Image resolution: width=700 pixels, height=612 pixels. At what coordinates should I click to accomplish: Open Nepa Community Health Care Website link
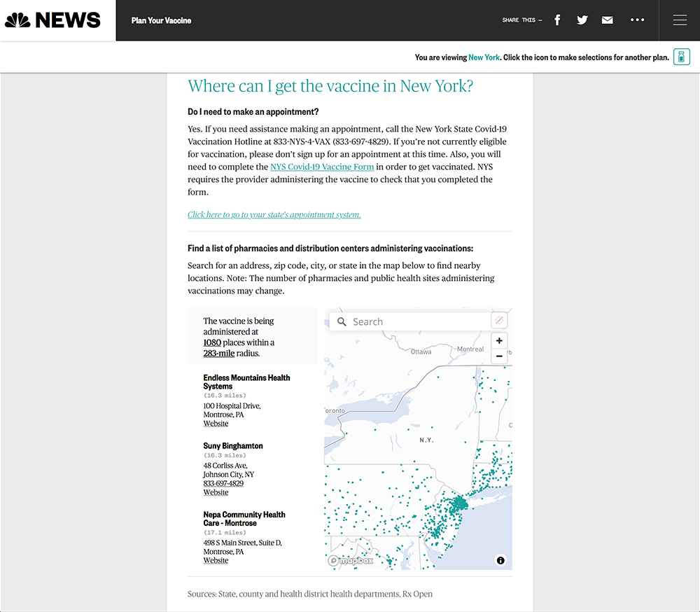(216, 560)
